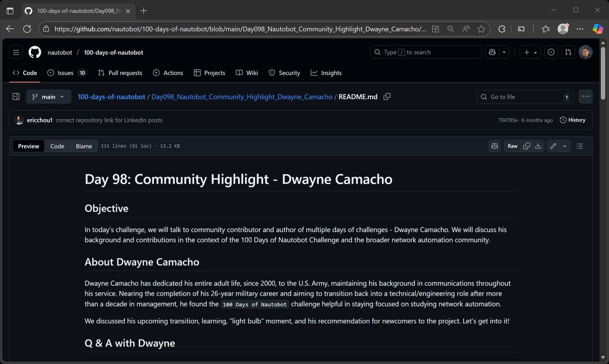609x364 pixels.
Task: Open 100-days-of-nautobot repository header link
Action: [114, 52]
